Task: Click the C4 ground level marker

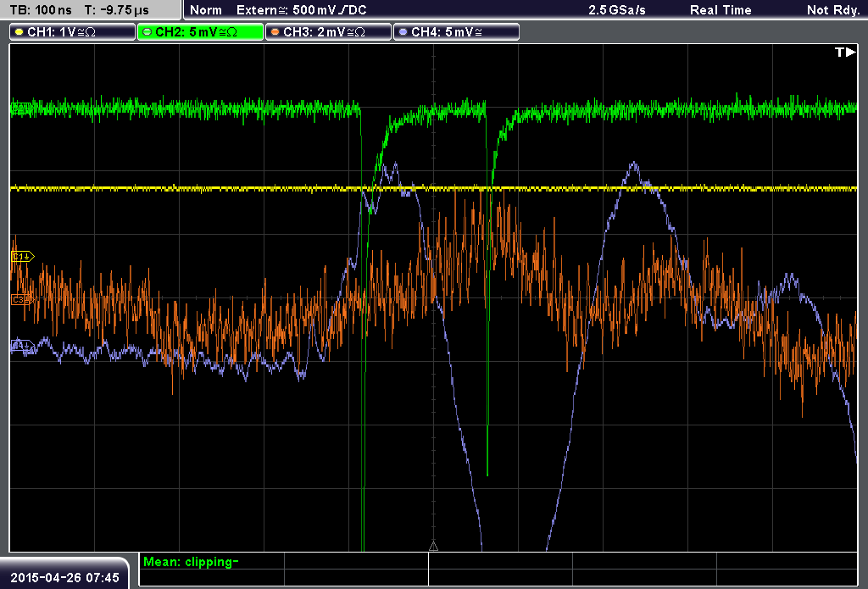Action: click(22, 347)
